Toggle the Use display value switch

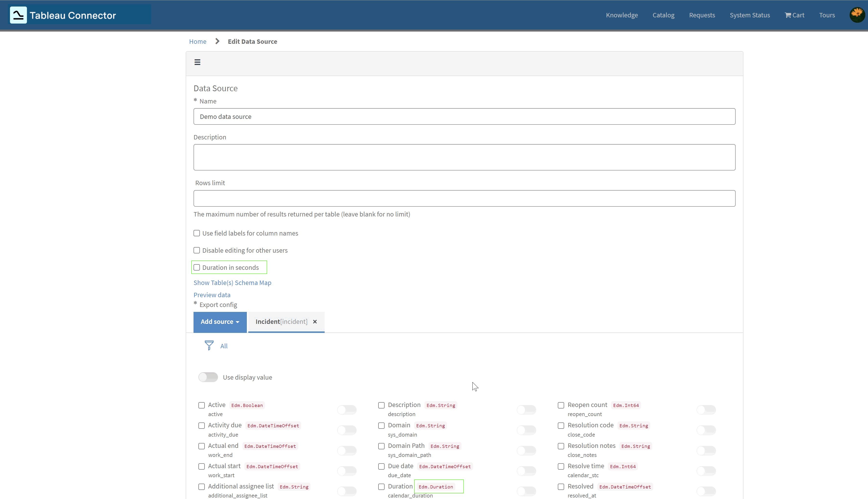click(x=208, y=377)
